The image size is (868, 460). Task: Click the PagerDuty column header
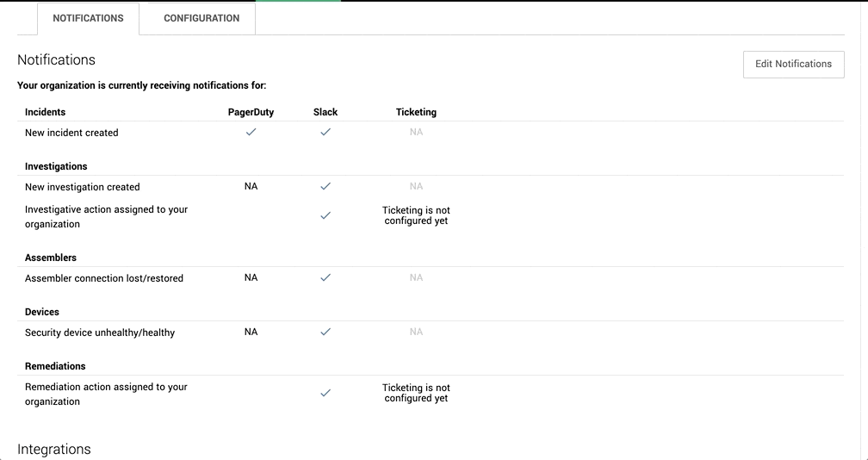(x=251, y=112)
